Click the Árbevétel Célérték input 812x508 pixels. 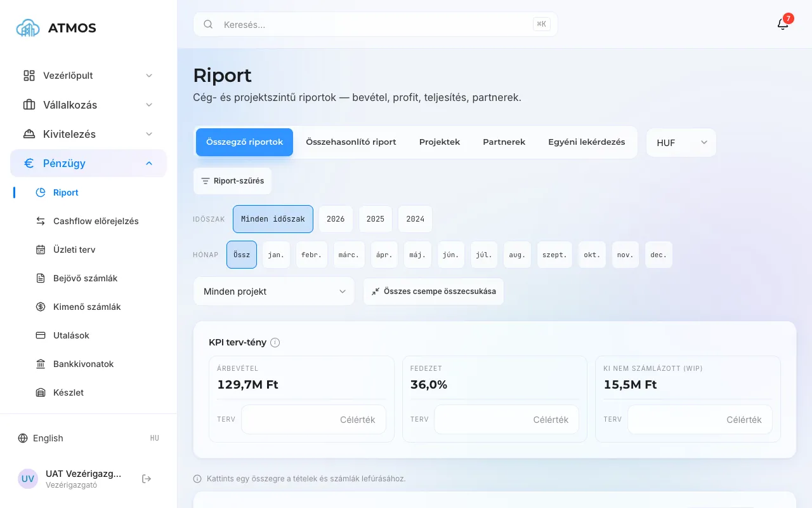(313, 420)
